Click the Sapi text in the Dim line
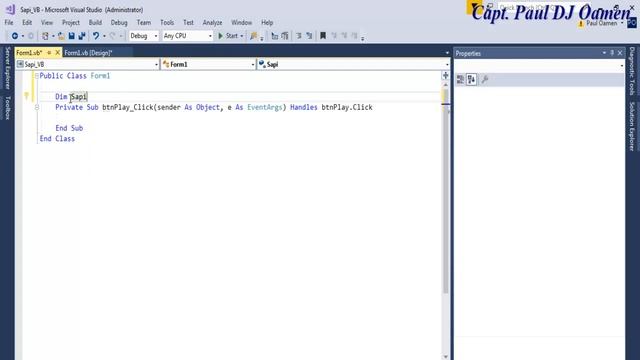This screenshot has height=360, width=640. (79, 97)
